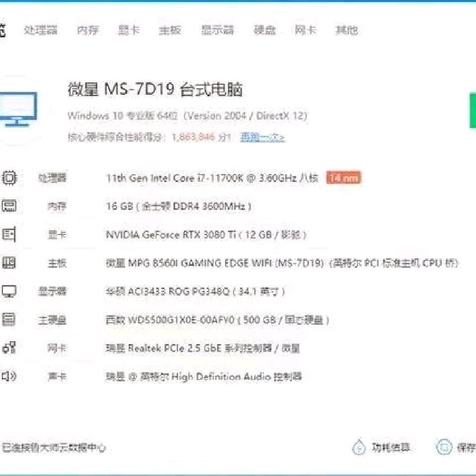Click the 16 GB DDR4 3600MHz text

click(x=178, y=206)
